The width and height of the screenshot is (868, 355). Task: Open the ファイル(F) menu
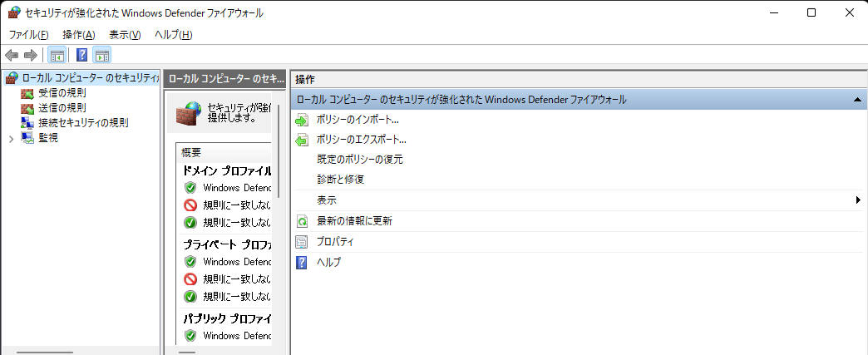click(28, 35)
